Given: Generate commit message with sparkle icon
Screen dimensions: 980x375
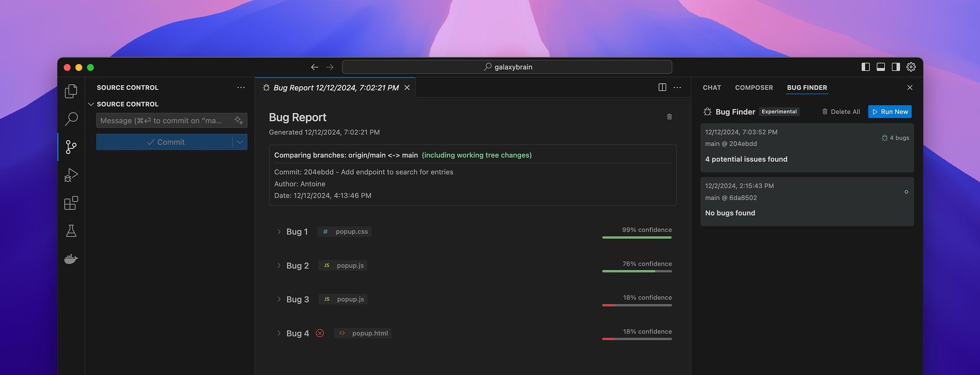Looking at the screenshot, I should [x=238, y=121].
